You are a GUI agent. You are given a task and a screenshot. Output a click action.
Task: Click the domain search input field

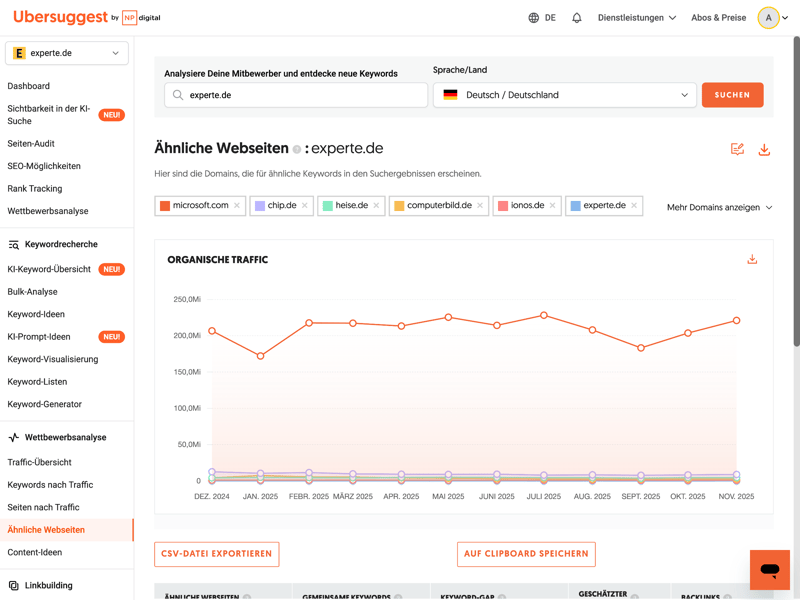(x=300, y=95)
